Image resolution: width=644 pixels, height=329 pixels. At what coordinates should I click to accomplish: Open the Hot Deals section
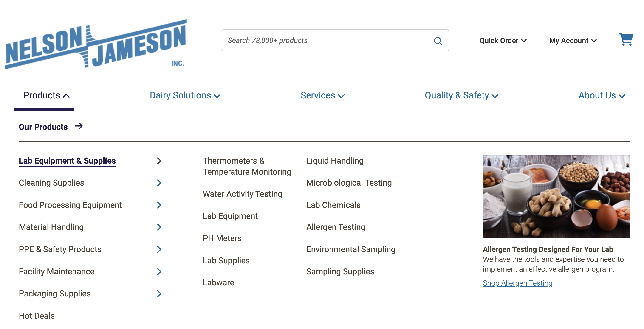pos(37,315)
